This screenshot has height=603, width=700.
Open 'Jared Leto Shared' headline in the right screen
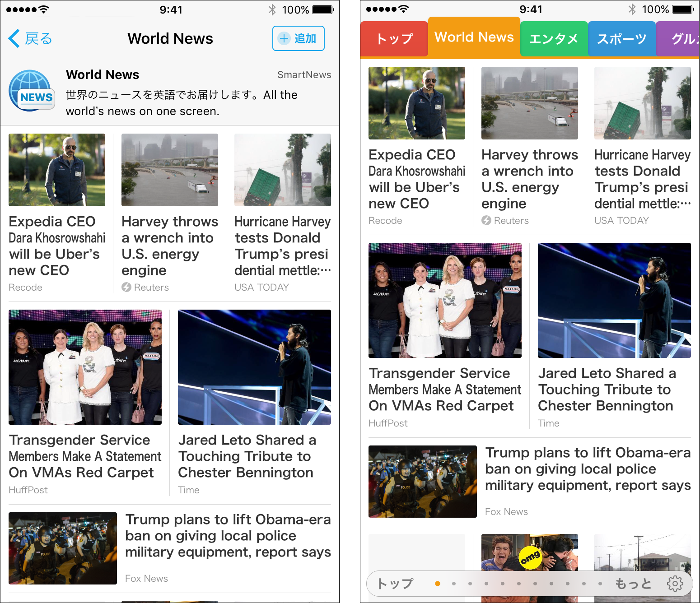click(607, 390)
